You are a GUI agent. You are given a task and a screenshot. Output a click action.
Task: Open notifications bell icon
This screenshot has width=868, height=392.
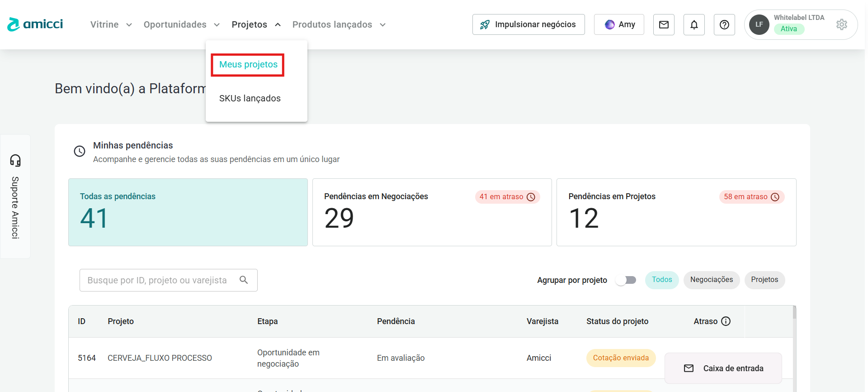(694, 24)
